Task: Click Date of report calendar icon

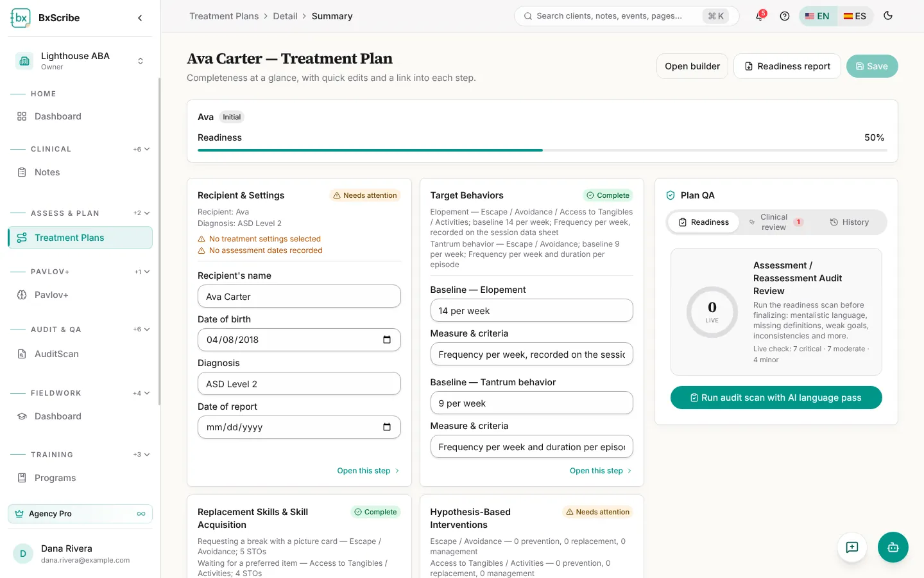Action: coord(387,427)
